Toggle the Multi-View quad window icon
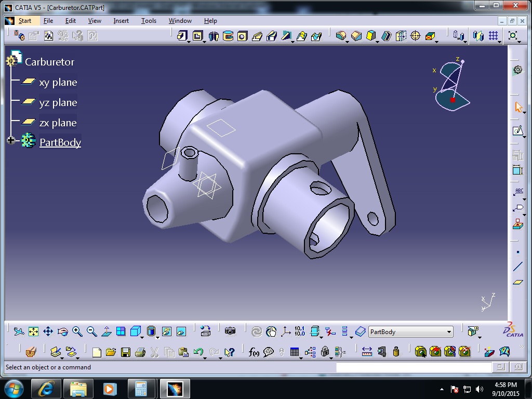Viewport: 532px width, 399px height. point(121,331)
